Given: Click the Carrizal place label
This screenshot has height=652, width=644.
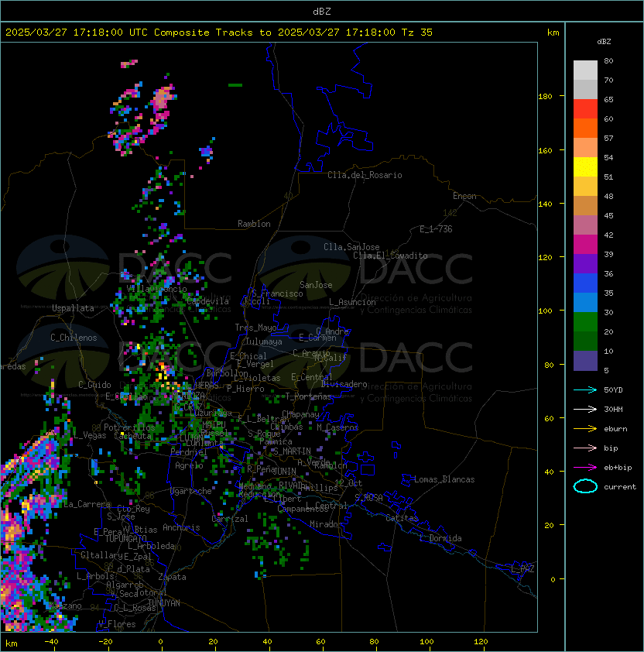Looking at the screenshot, I should 230,519.
